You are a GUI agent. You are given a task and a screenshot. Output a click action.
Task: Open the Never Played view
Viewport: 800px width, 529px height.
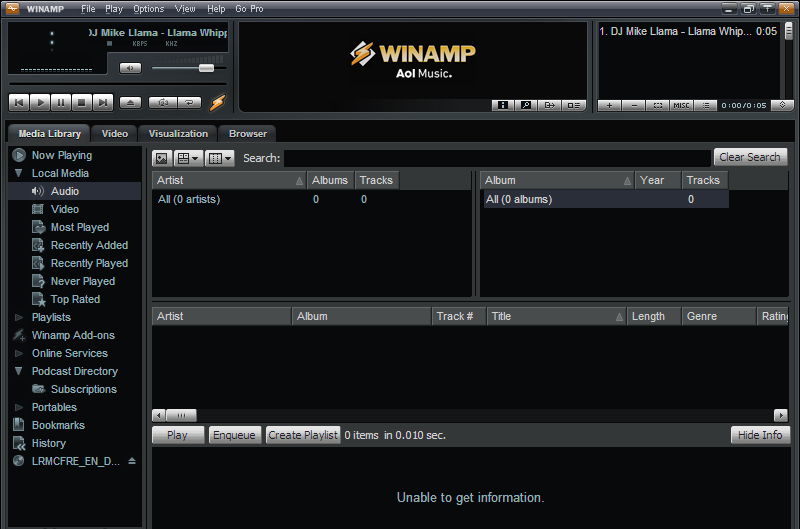(83, 281)
